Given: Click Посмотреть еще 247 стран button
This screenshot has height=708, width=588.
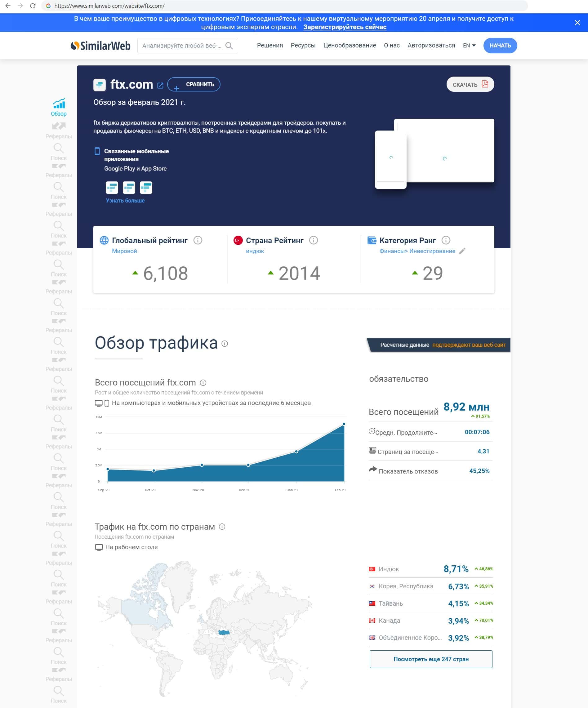Looking at the screenshot, I should [x=431, y=659].
